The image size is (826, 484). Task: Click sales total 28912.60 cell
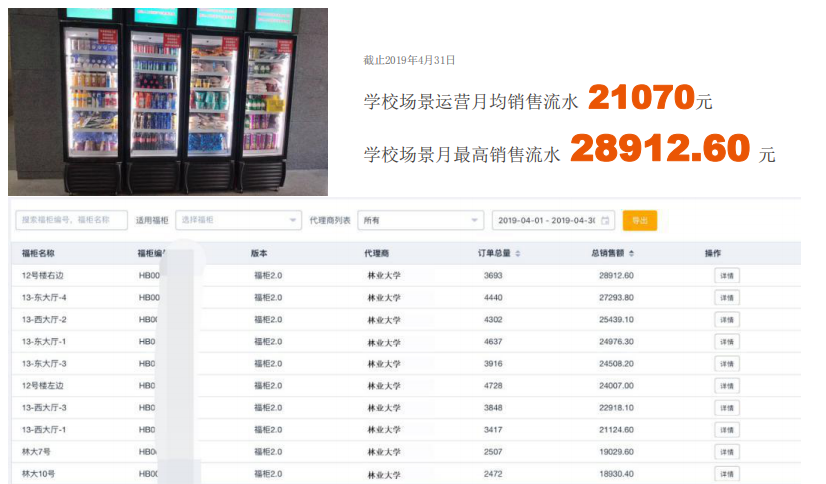coord(616,275)
